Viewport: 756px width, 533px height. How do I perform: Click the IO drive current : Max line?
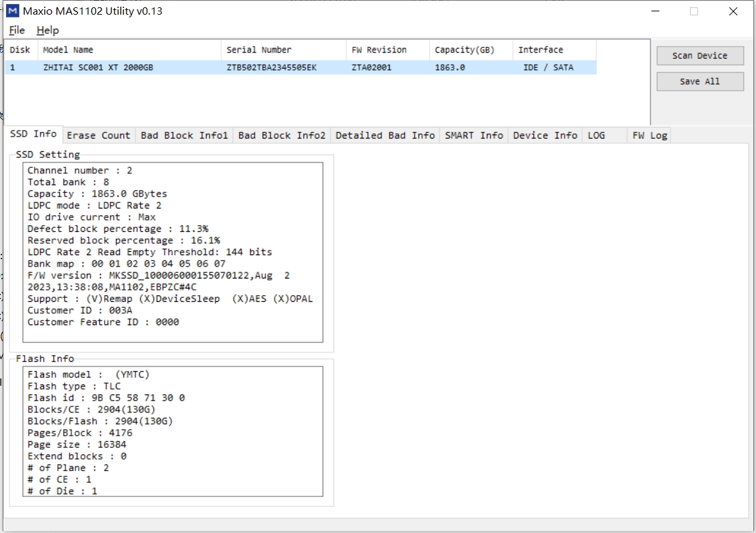(x=91, y=217)
